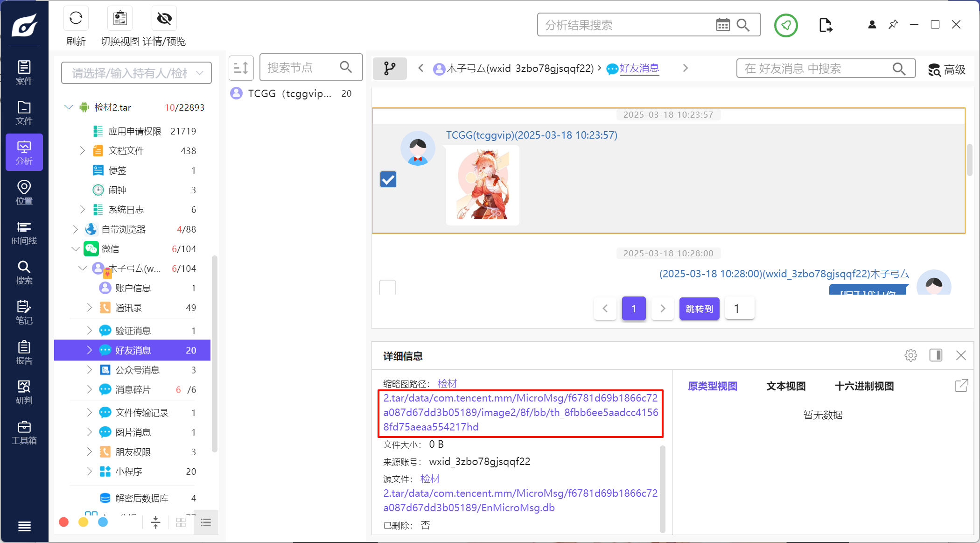Open the 搜索 search sidebar icon
The width and height of the screenshot is (980, 543).
[24, 272]
